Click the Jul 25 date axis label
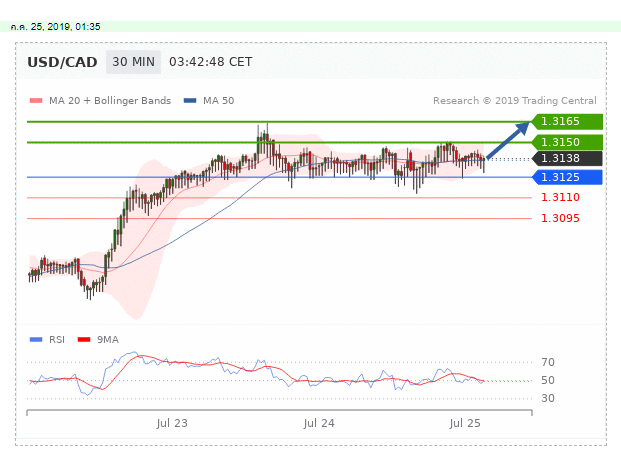The width and height of the screenshot is (621, 459). [x=465, y=423]
